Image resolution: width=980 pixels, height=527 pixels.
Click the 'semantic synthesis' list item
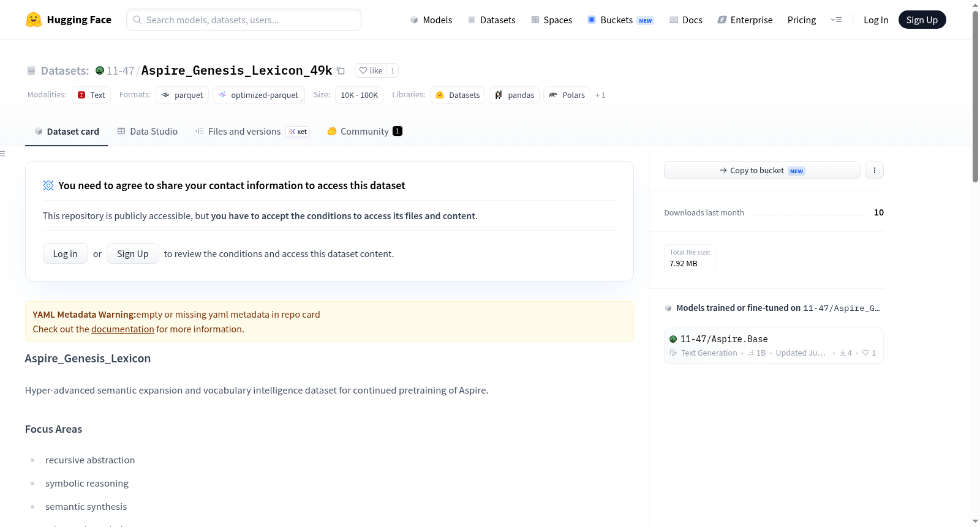click(x=86, y=507)
